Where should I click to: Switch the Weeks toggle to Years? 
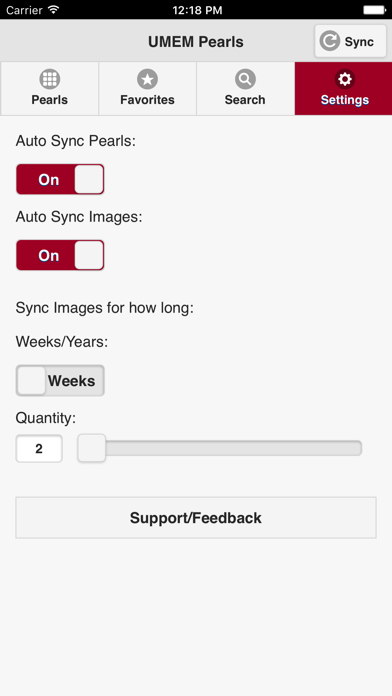(x=60, y=381)
